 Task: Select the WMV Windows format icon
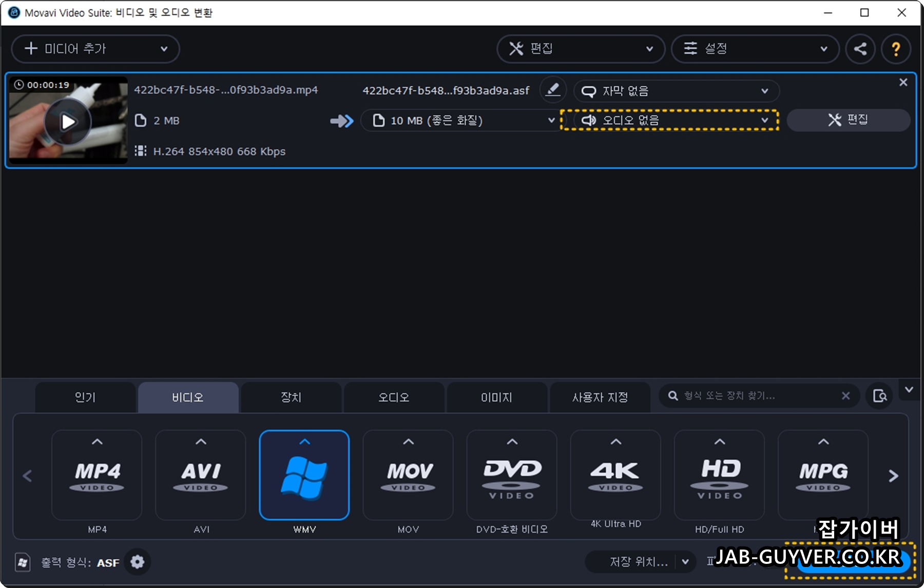pyautogui.click(x=304, y=475)
